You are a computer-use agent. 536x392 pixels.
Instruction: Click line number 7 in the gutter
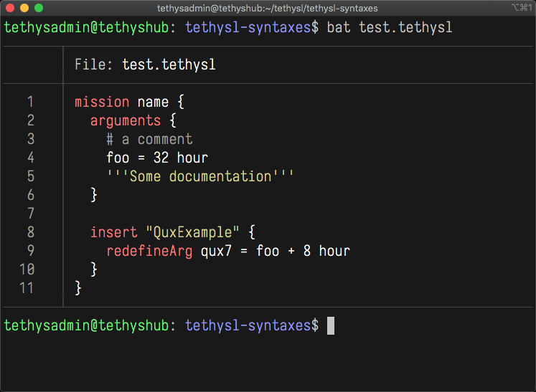30,214
